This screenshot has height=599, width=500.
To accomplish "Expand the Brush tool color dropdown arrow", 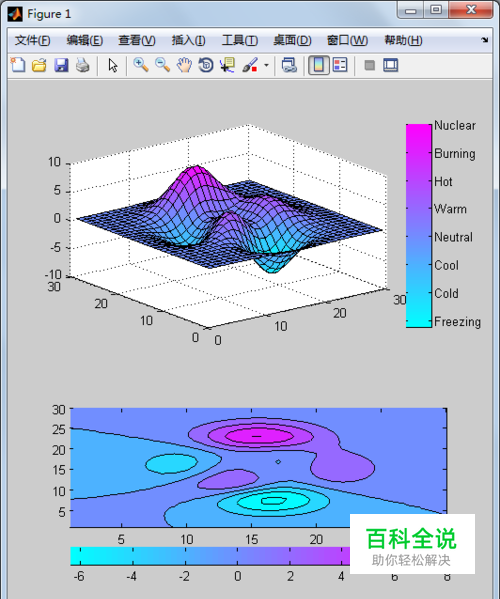I will (266, 65).
